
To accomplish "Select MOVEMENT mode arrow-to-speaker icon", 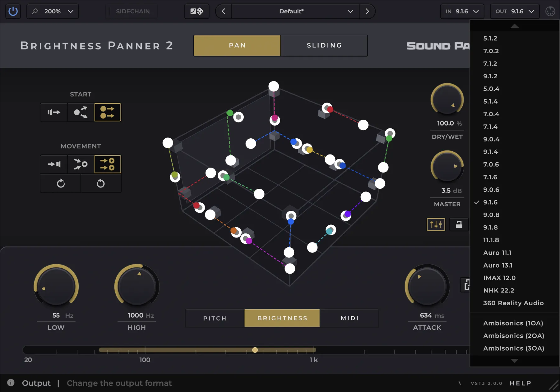I will [54, 164].
